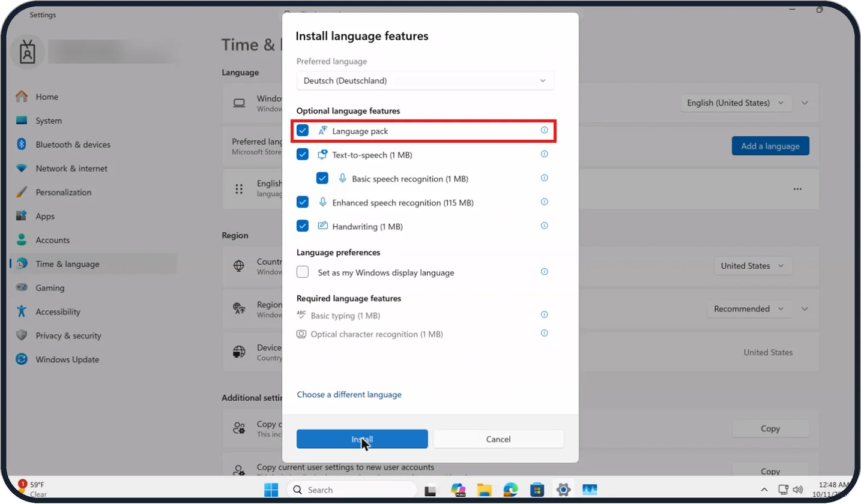Show hidden icons in system tray
This screenshot has width=861, height=504.
[764, 490]
